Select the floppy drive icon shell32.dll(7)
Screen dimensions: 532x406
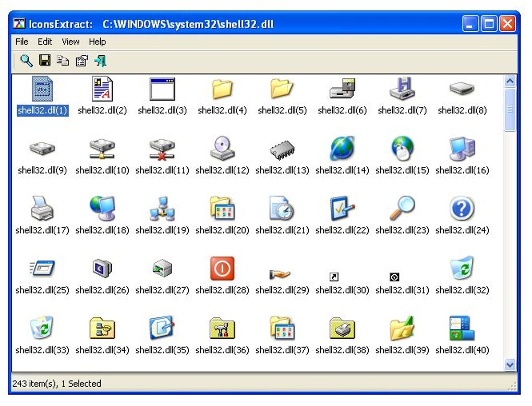point(402,89)
